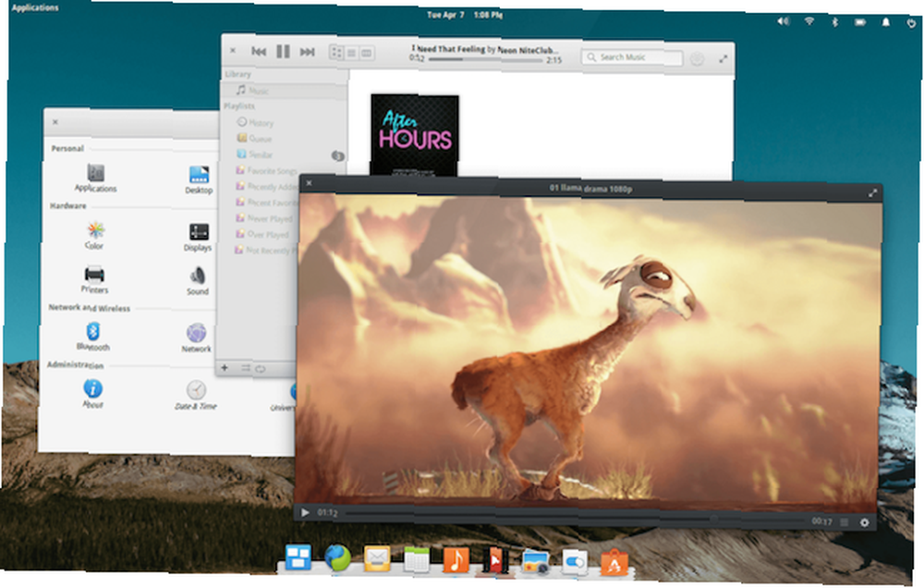Open the Bluetooth indicator in top panel
924x588 pixels.
(x=834, y=22)
